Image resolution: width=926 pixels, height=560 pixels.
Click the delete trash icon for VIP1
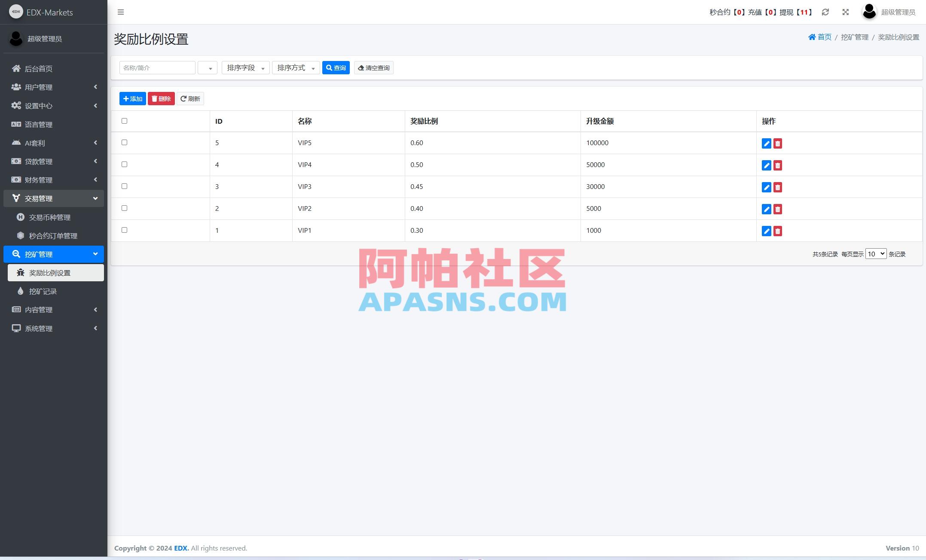pyautogui.click(x=778, y=231)
